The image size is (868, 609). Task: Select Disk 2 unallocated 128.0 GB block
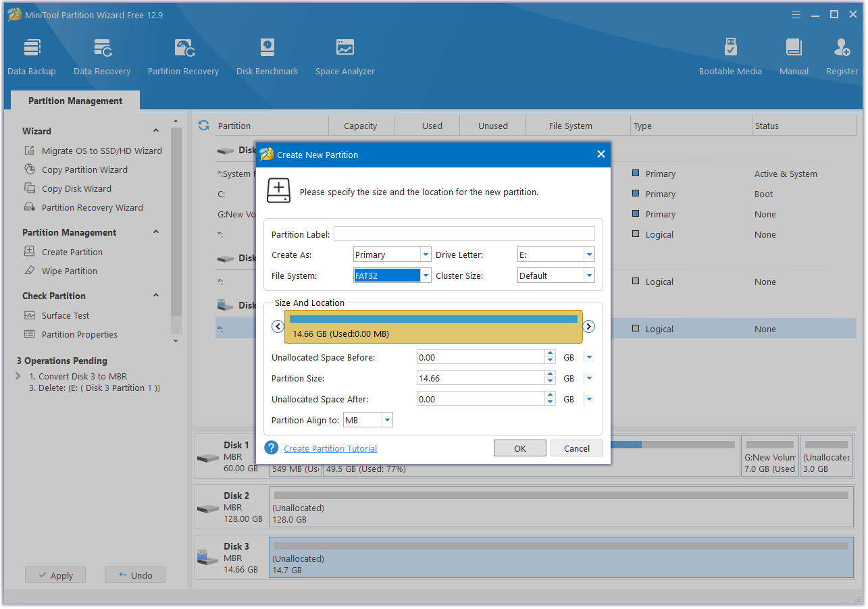pyautogui.click(x=561, y=506)
